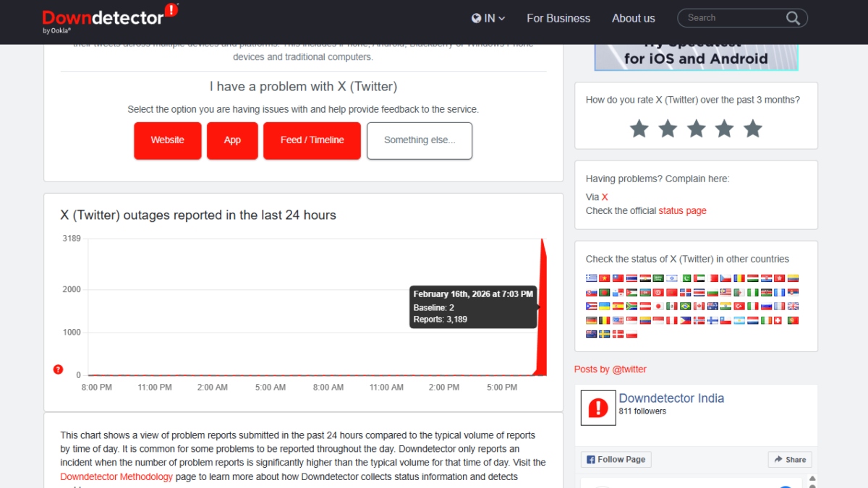Open the Downdetector Methodology page
Image resolution: width=868 pixels, height=488 pixels.
pyautogui.click(x=116, y=476)
